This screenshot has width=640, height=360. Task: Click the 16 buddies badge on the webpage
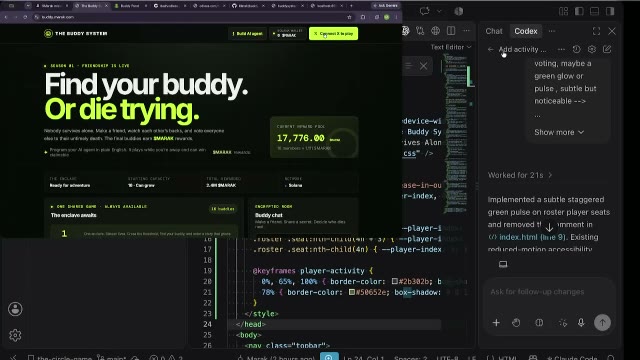click(223, 209)
